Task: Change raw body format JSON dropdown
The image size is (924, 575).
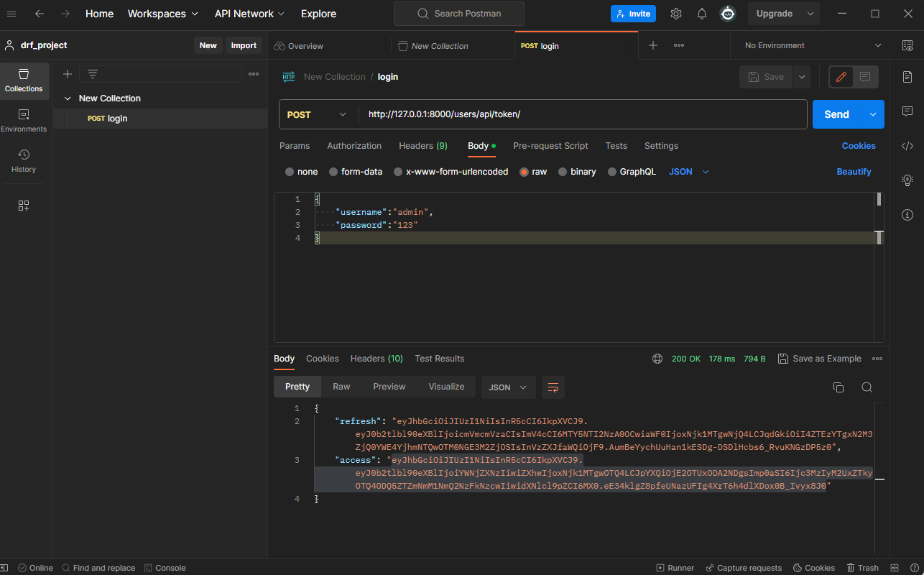Action: 689,172
